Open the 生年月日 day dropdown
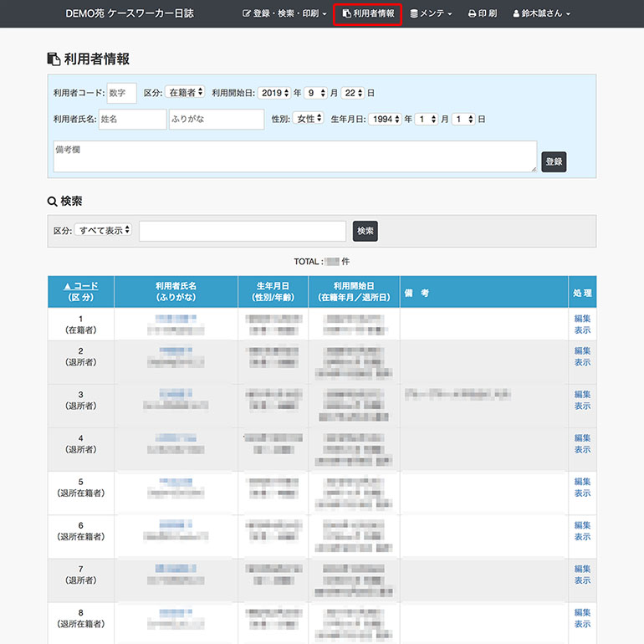This screenshot has height=644, width=644. pos(463,119)
